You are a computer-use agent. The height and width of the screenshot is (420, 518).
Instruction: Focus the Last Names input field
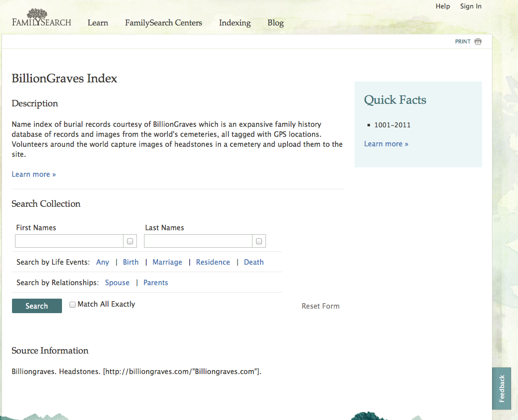coord(198,241)
